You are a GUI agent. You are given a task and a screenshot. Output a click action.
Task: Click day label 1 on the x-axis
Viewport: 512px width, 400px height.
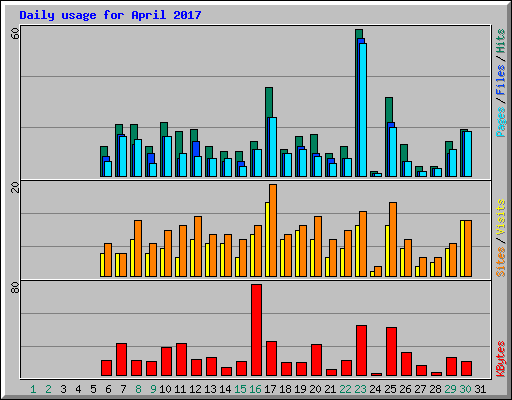coord(33,389)
